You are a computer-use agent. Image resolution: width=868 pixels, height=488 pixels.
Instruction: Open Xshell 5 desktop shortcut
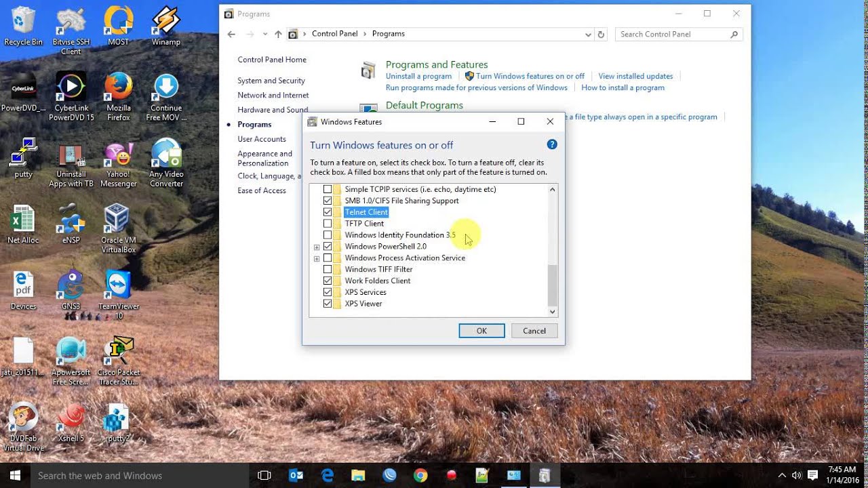click(x=71, y=423)
